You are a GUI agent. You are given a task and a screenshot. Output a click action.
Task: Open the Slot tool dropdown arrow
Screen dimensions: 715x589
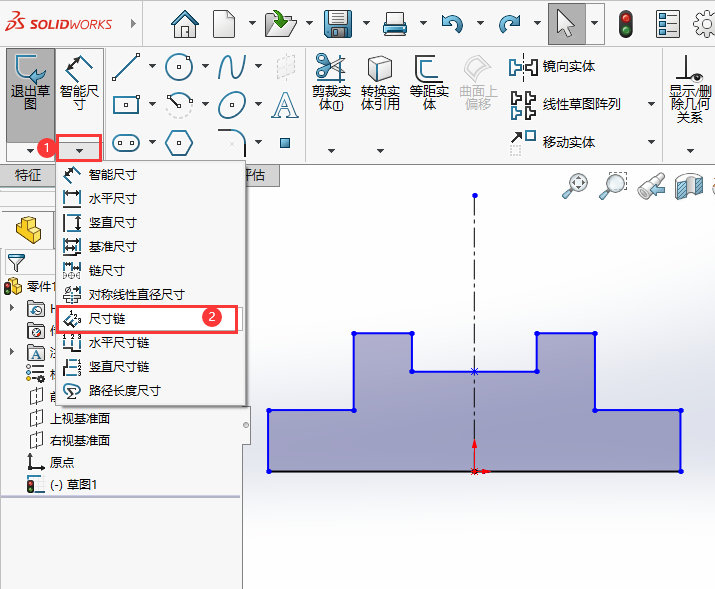pyautogui.click(x=152, y=143)
